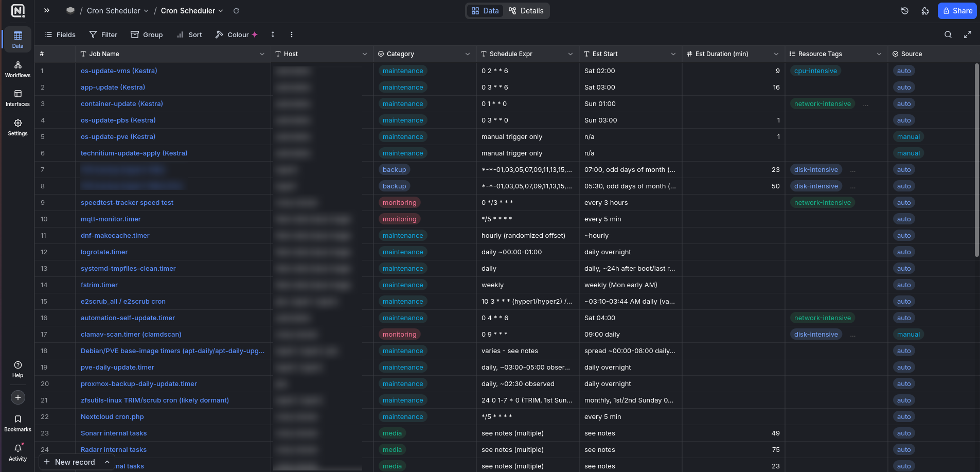
Task: Open the first Cron Scheduler breadcrumb dropdown
Action: (x=118, y=11)
